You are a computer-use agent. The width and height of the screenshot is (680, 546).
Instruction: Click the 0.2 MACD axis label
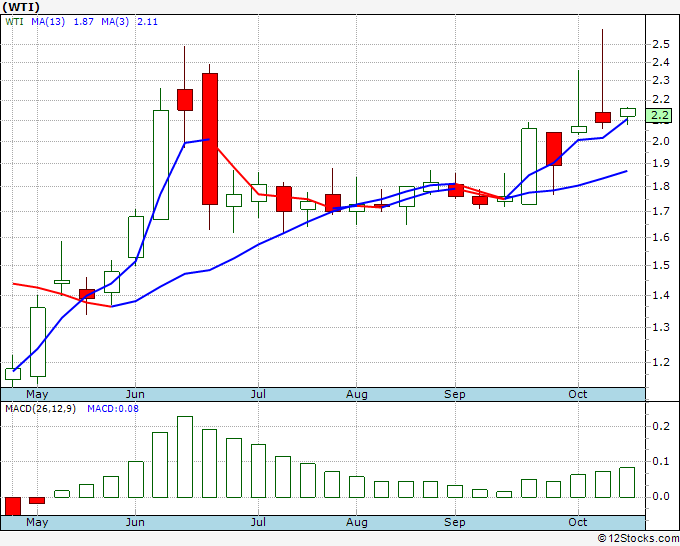pos(661,427)
